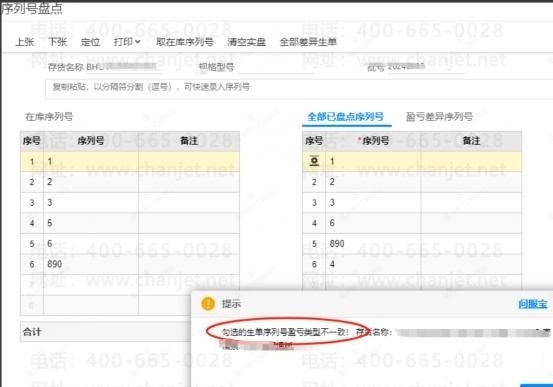The width and height of the screenshot is (553, 387).
Task: Open the 打印 dropdown menu
Action: (127, 42)
